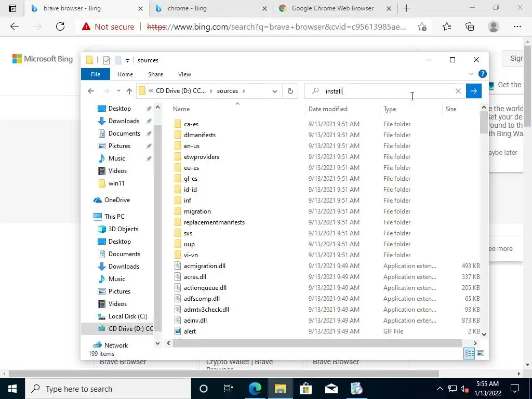This screenshot has height=399, width=532.
Task: Click taskbar Type here to search box
Action: (x=108, y=389)
